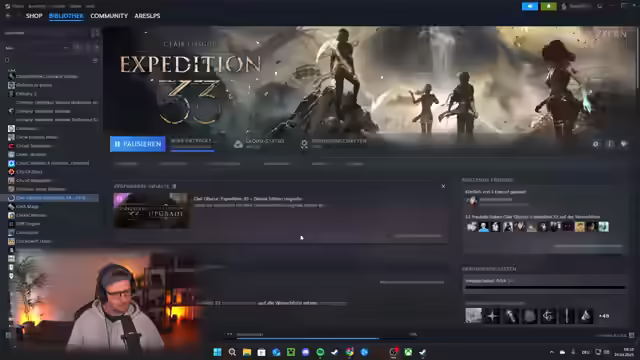Open Spotify from taskbar

click(320, 352)
